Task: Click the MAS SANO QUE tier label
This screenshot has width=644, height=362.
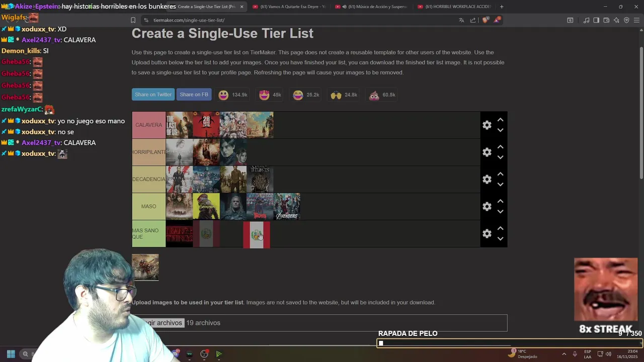Action: [x=149, y=234]
